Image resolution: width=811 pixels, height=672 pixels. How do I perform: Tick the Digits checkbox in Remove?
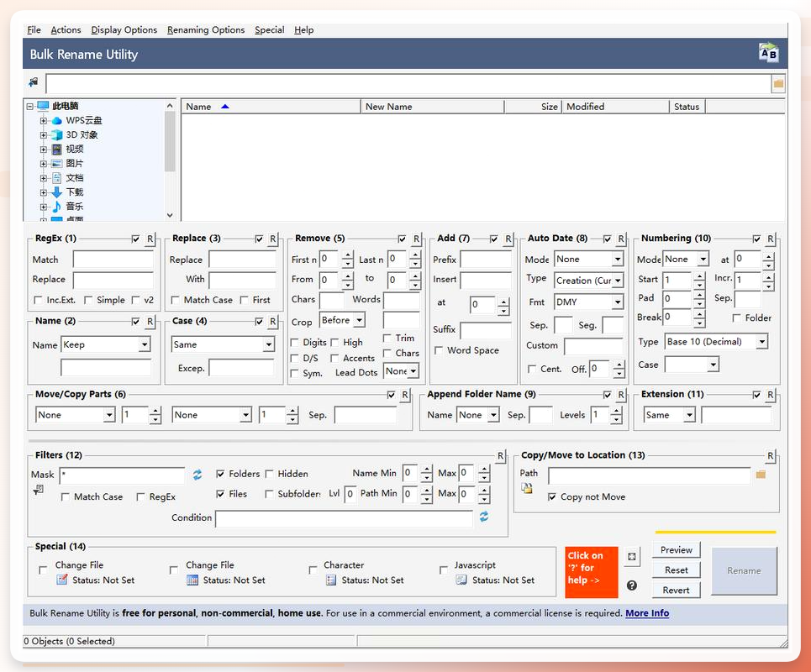coord(294,343)
